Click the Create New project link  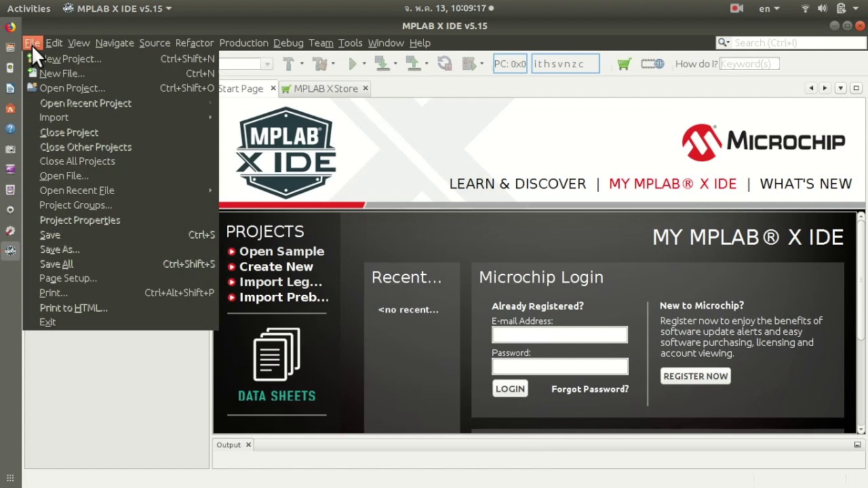tap(276, 266)
